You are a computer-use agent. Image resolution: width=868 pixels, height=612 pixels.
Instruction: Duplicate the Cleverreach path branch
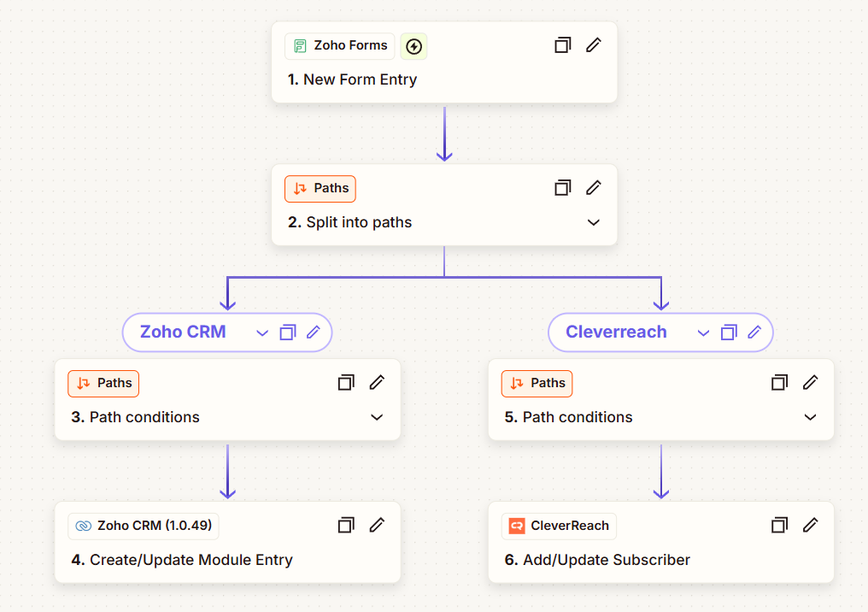[x=729, y=332]
